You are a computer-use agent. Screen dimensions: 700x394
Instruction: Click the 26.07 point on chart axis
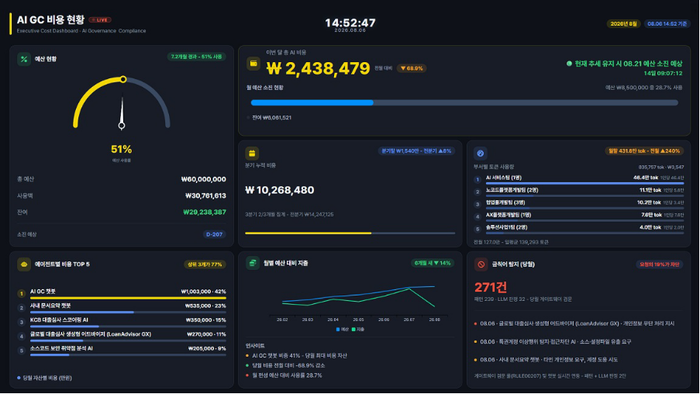(x=409, y=319)
